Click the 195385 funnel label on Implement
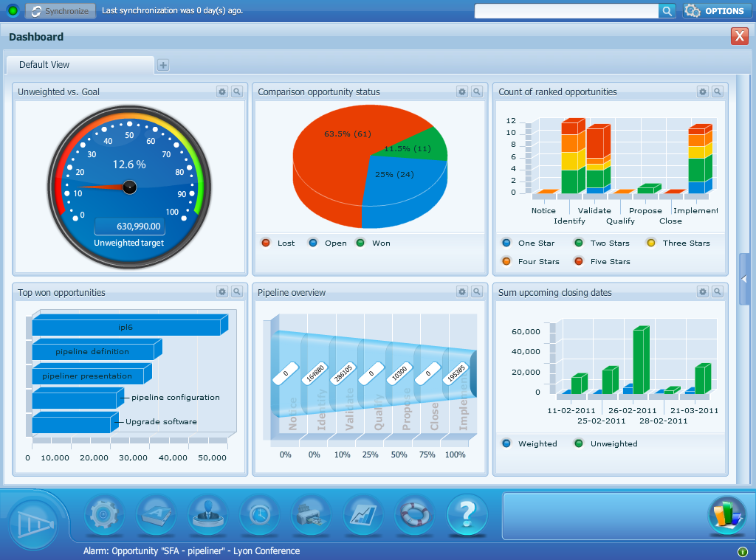This screenshot has width=756, height=560. (456, 373)
